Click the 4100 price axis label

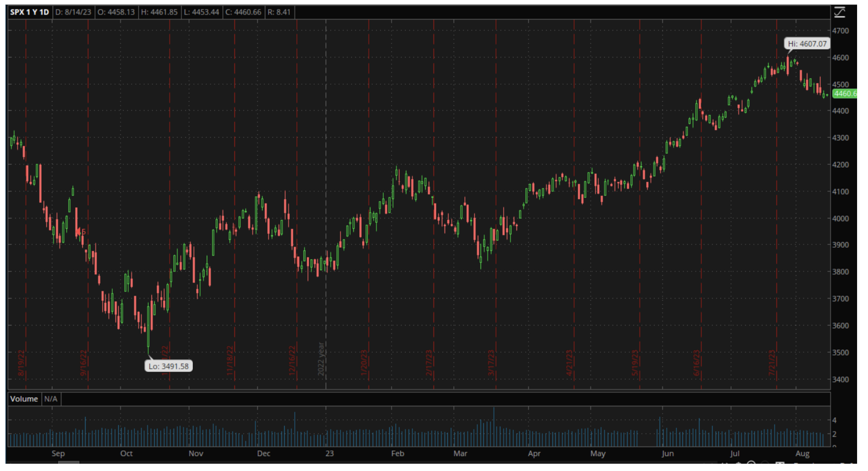pyautogui.click(x=840, y=191)
